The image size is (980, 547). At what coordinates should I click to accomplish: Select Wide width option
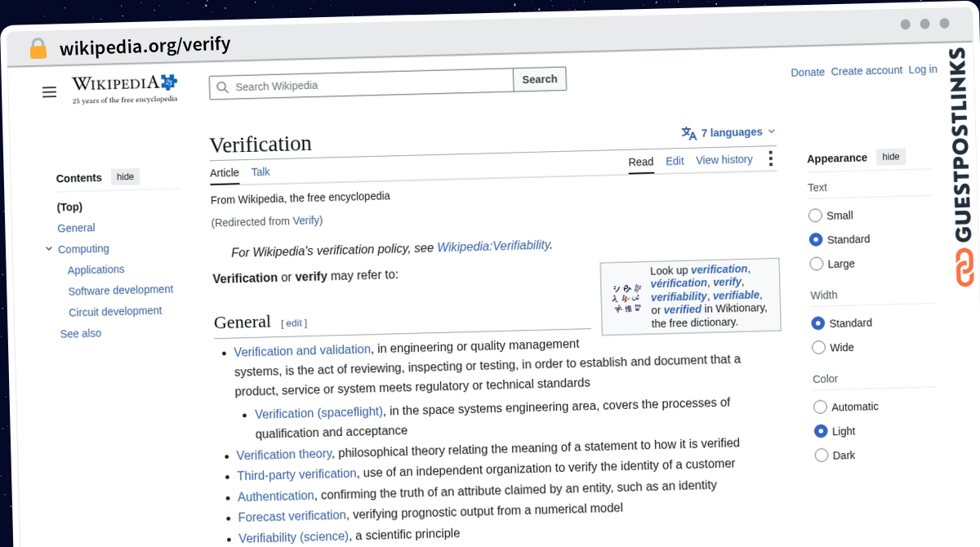point(819,348)
